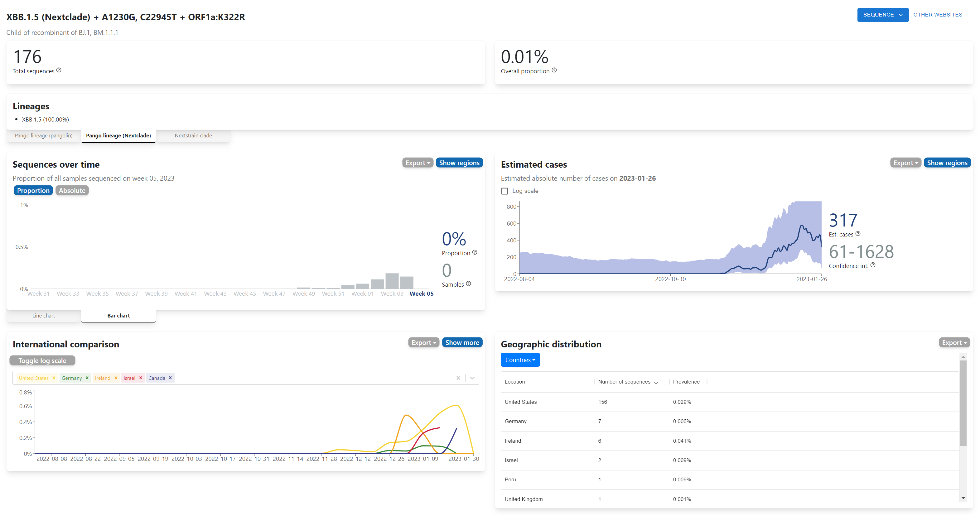The height and width of the screenshot is (515, 980).
Task: Remove Canada tag from country selector
Action: (171, 378)
